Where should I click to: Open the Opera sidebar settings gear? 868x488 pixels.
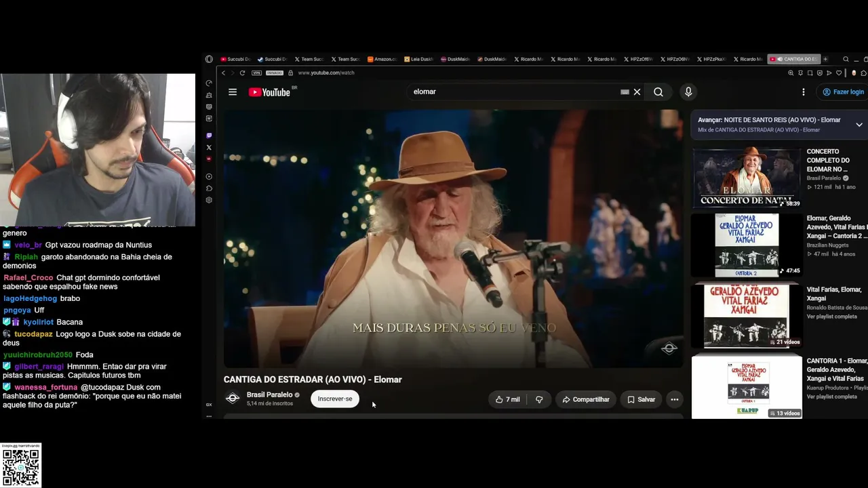tap(209, 200)
